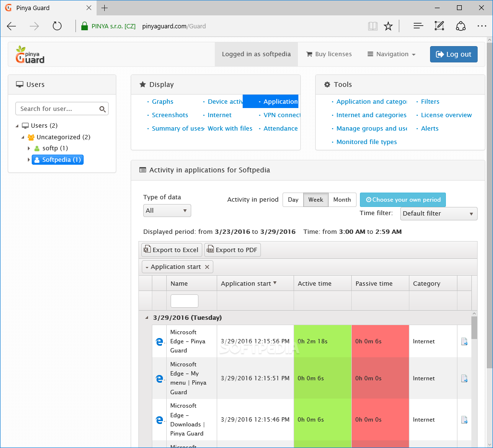Image resolution: width=493 pixels, height=448 pixels.
Task: Open the Screenshots display
Action: (x=170, y=115)
